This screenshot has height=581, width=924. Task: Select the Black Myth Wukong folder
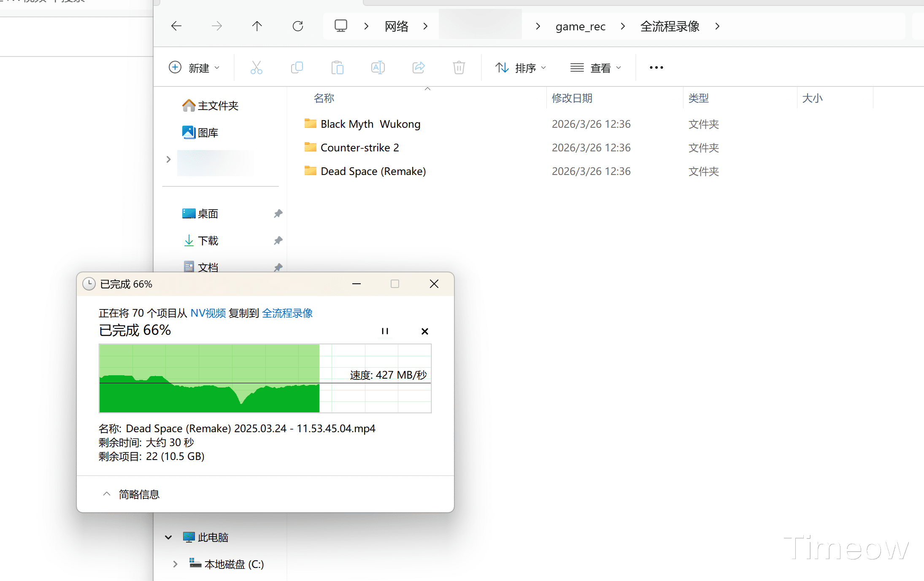[x=370, y=124]
